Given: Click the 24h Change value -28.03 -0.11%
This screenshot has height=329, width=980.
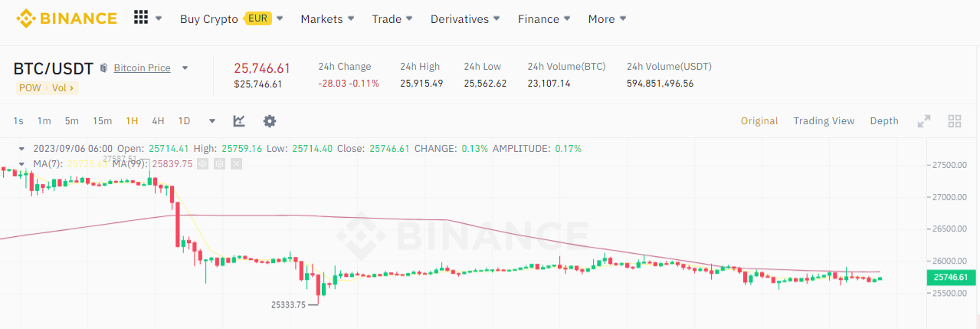Looking at the screenshot, I should 349,84.
